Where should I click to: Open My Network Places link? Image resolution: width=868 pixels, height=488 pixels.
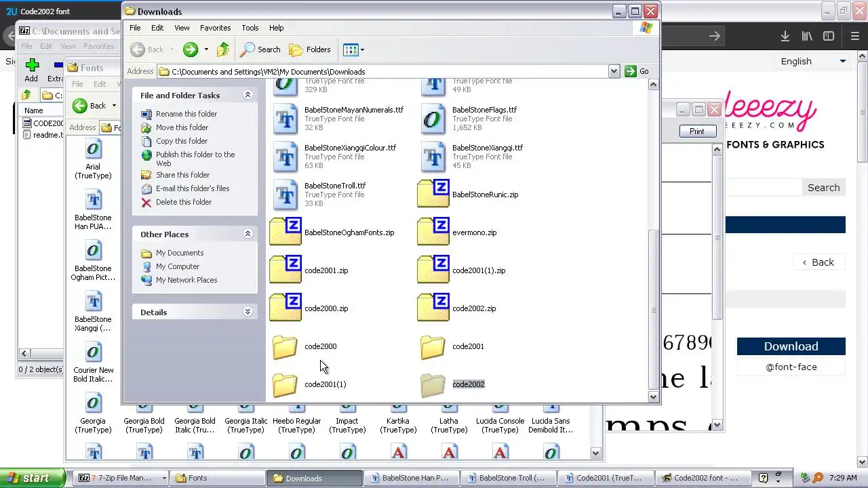[x=186, y=280]
